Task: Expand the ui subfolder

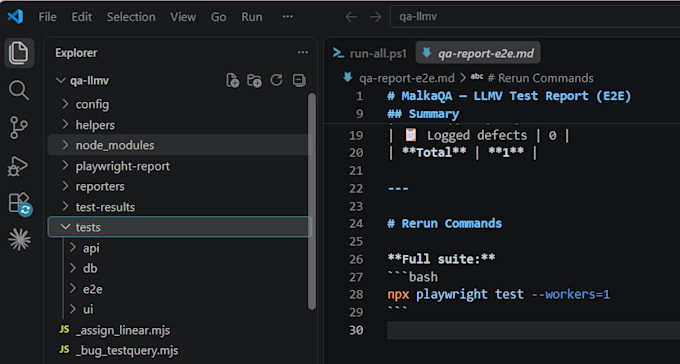Action: point(180,309)
